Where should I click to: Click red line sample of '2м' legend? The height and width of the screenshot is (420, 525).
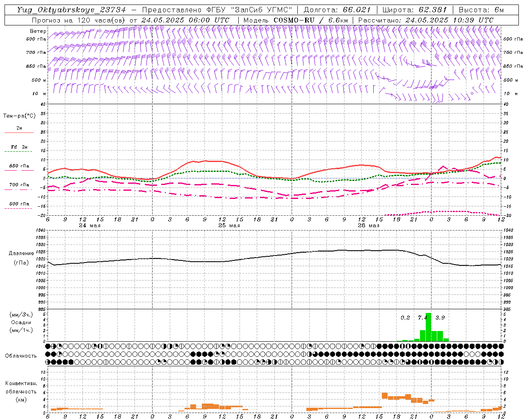click(x=19, y=133)
